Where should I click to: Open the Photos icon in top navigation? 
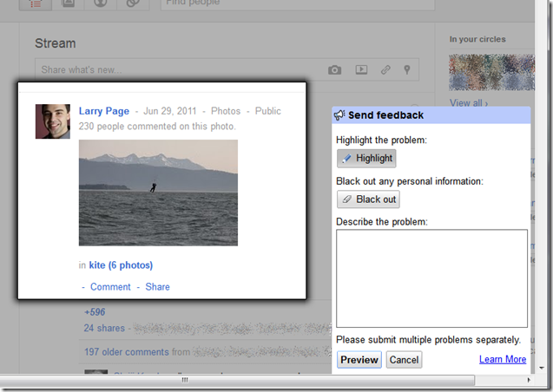[66, 3]
